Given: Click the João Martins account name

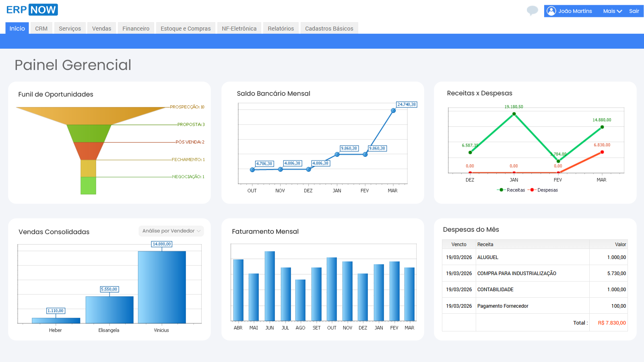Looking at the screenshot, I should [572, 11].
